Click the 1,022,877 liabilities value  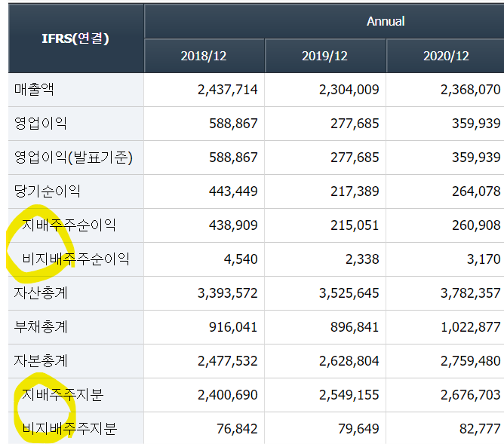pos(471,327)
